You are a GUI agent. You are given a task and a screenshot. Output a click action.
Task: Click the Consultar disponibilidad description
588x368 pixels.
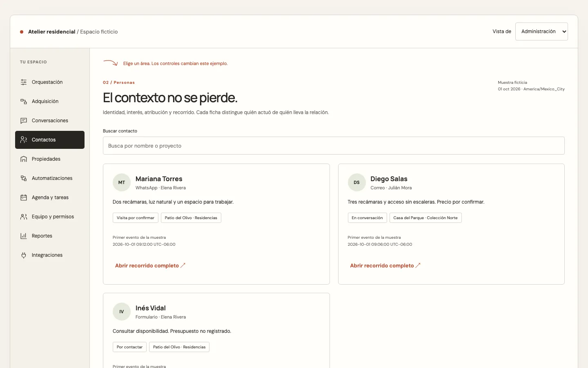coord(172,331)
